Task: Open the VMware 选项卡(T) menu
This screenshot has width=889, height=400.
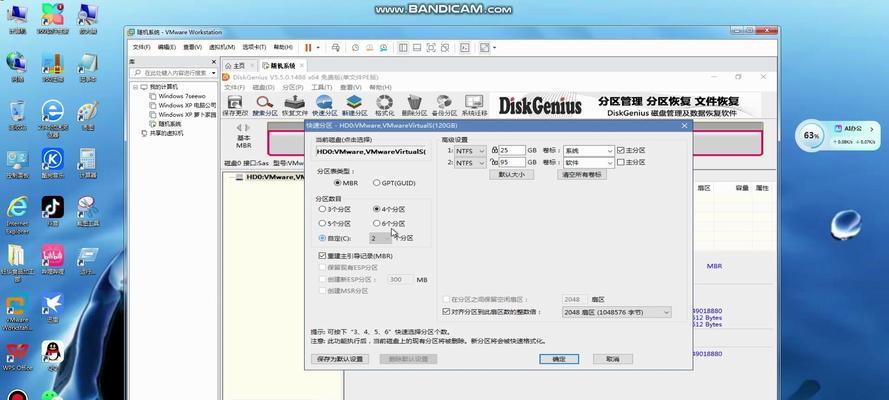Action: [x=255, y=47]
